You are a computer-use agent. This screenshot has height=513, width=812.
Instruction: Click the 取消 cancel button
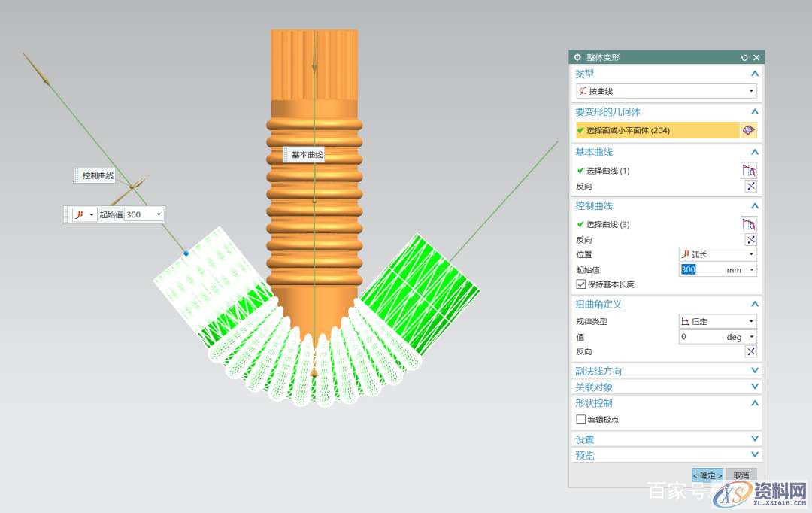(x=741, y=475)
